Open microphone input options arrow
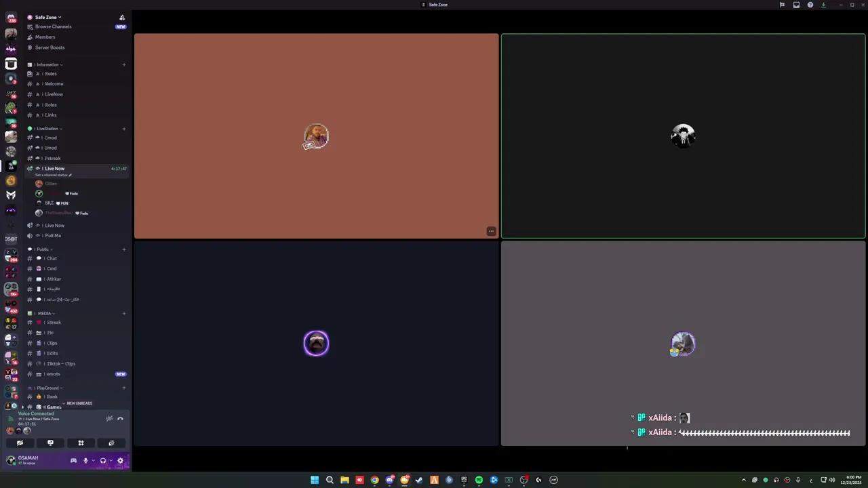Viewport: 868px width, 488px height. pyautogui.click(x=93, y=460)
